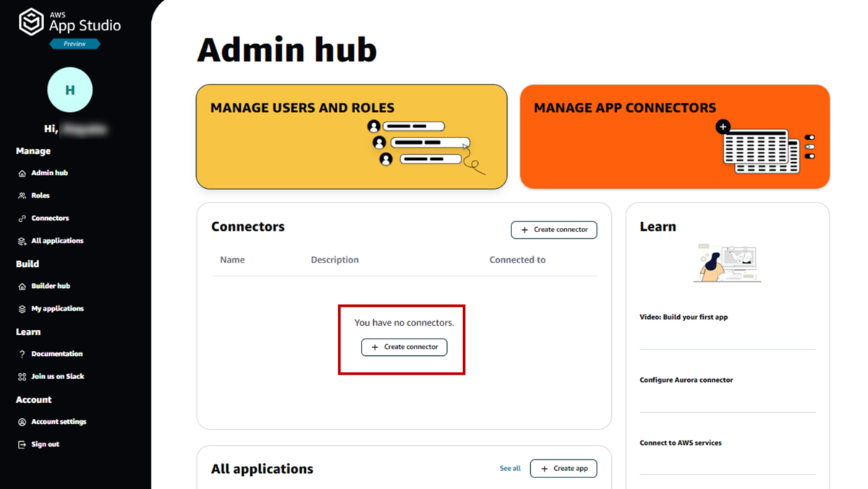Click the All applications panel heading
This screenshot has width=868, height=489.
coord(262,469)
